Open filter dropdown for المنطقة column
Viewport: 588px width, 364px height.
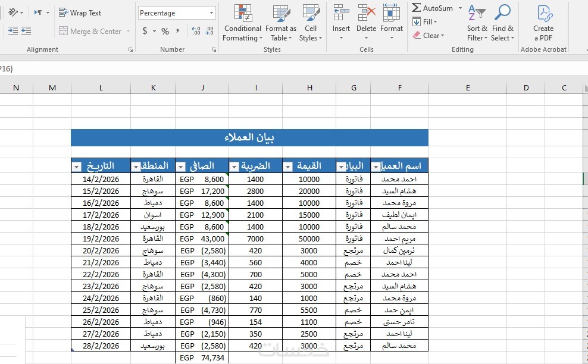[x=136, y=167]
